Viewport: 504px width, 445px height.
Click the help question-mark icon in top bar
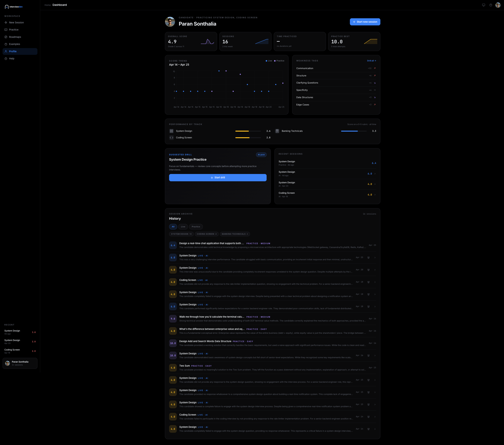click(x=491, y=5)
